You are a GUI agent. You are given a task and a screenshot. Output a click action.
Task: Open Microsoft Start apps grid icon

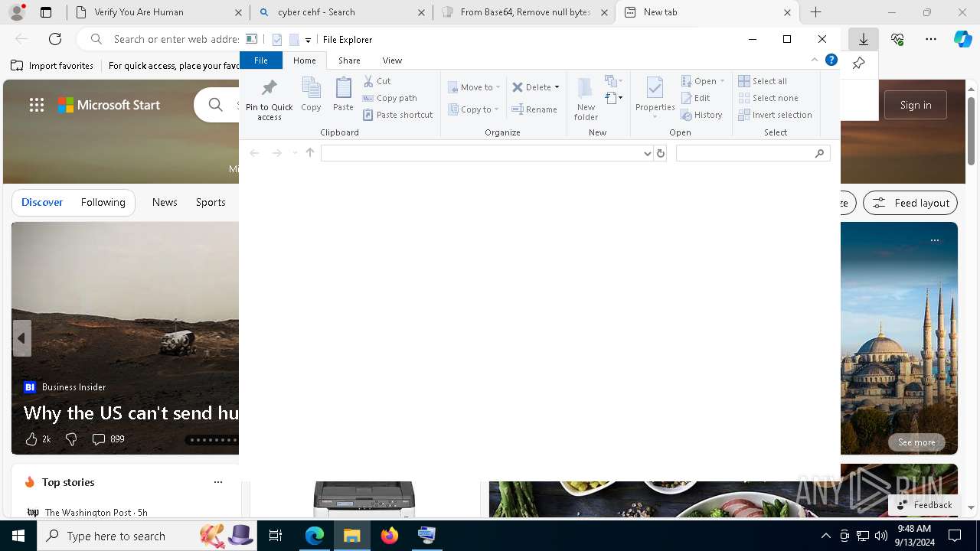pyautogui.click(x=37, y=105)
